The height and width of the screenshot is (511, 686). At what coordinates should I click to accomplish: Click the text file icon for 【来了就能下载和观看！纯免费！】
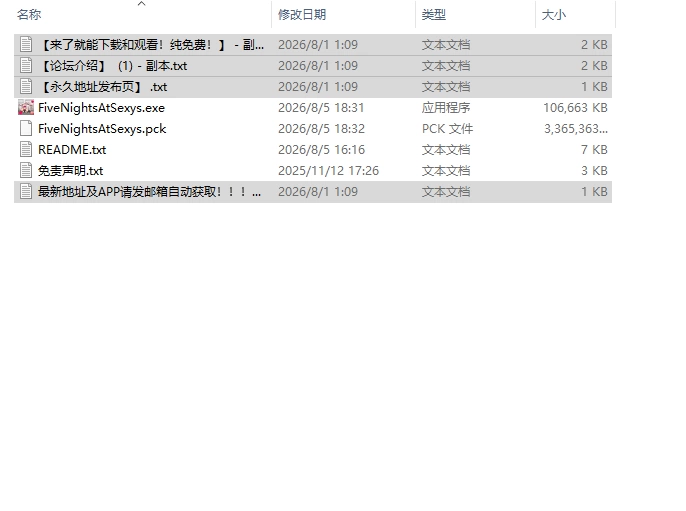(26, 45)
